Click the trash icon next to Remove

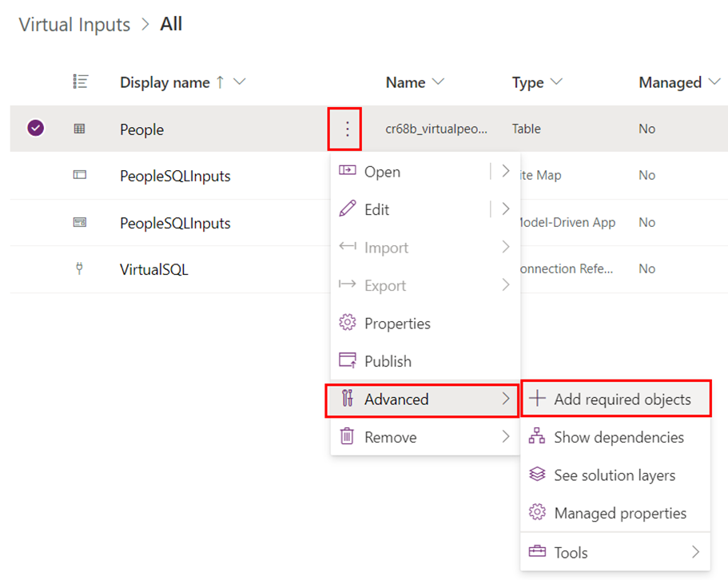(347, 437)
